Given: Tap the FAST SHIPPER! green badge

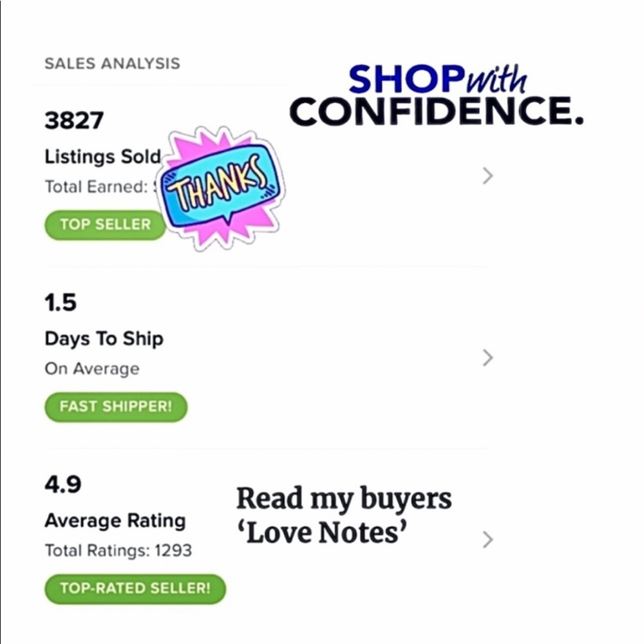Looking at the screenshot, I should [x=116, y=406].
